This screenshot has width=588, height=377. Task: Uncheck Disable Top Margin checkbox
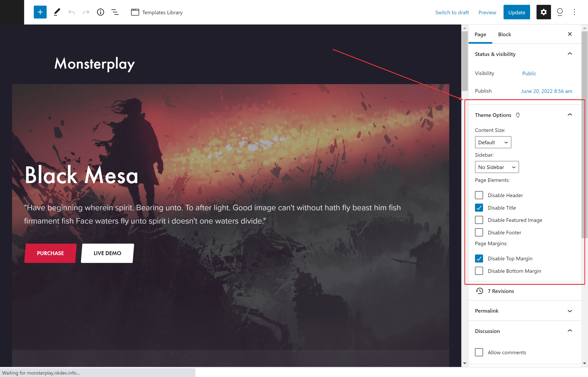click(479, 258)
